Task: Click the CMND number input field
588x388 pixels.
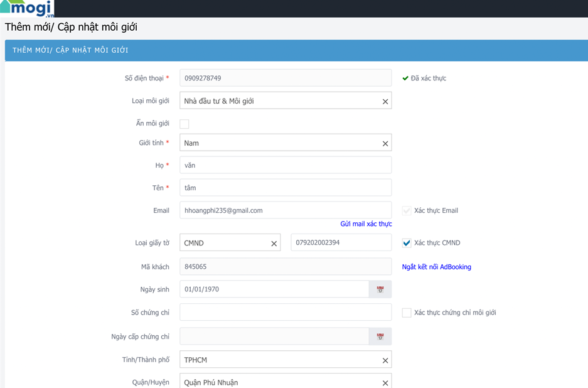Action: (x=341, y=243)
